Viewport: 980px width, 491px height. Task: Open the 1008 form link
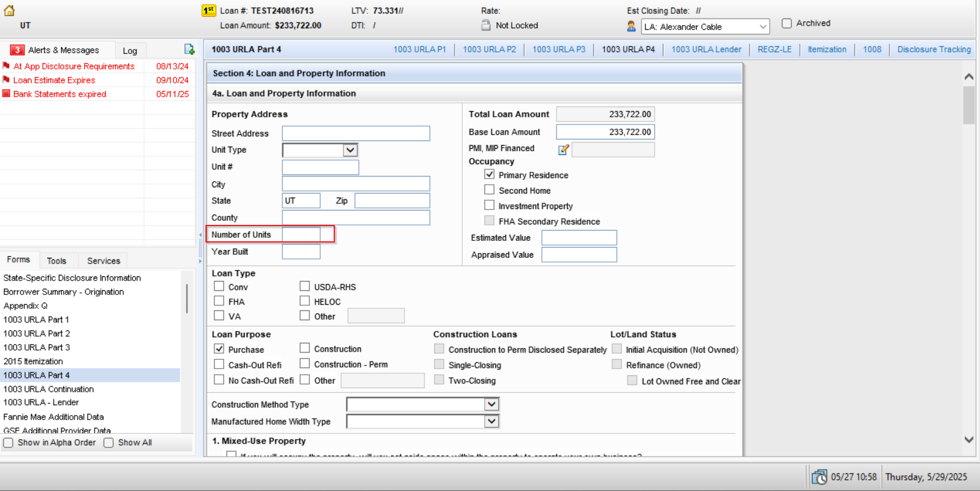pyautogui.click(x=872, y=49)
